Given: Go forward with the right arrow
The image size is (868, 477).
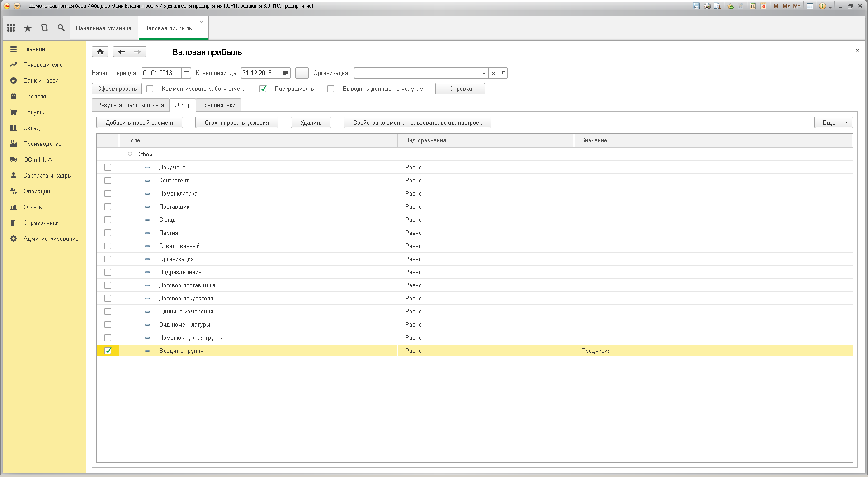Looking at the screenshot, I should 138,51.
